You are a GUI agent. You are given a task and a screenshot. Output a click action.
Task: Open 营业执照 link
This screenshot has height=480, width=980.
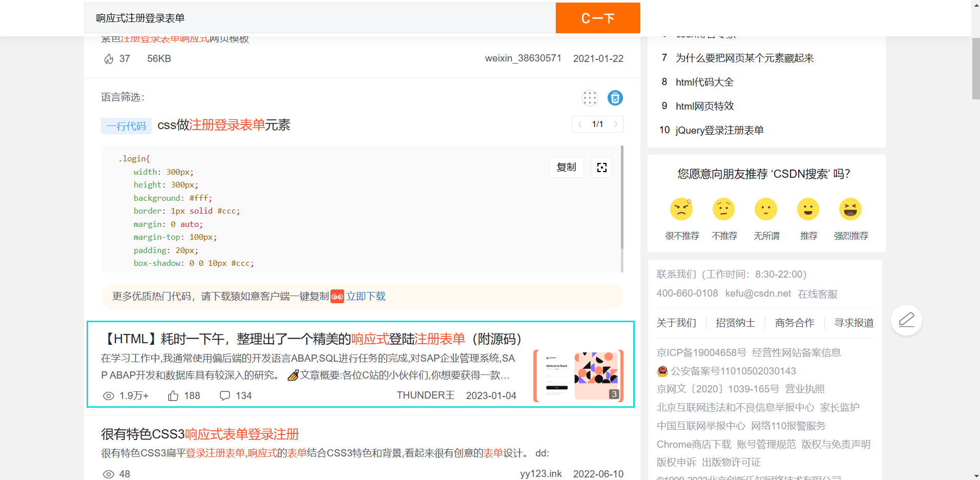[x=805, y=389]
